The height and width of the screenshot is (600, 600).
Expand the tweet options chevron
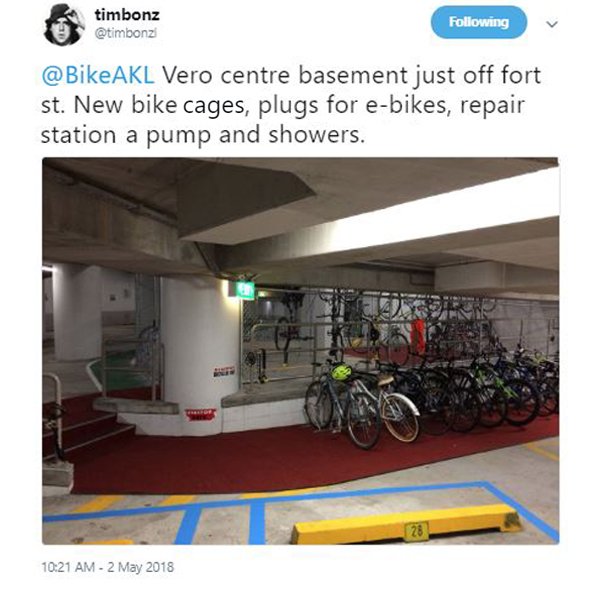coord(552,24)
